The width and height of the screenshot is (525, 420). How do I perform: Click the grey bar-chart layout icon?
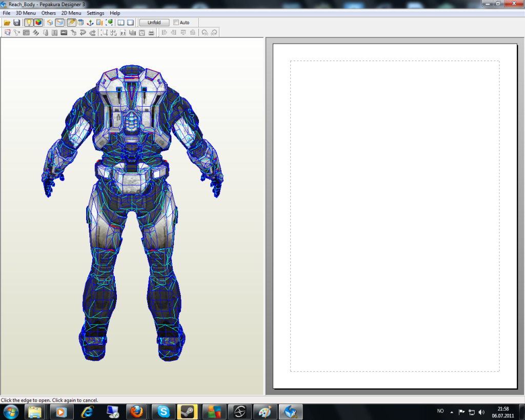[133, 32]
